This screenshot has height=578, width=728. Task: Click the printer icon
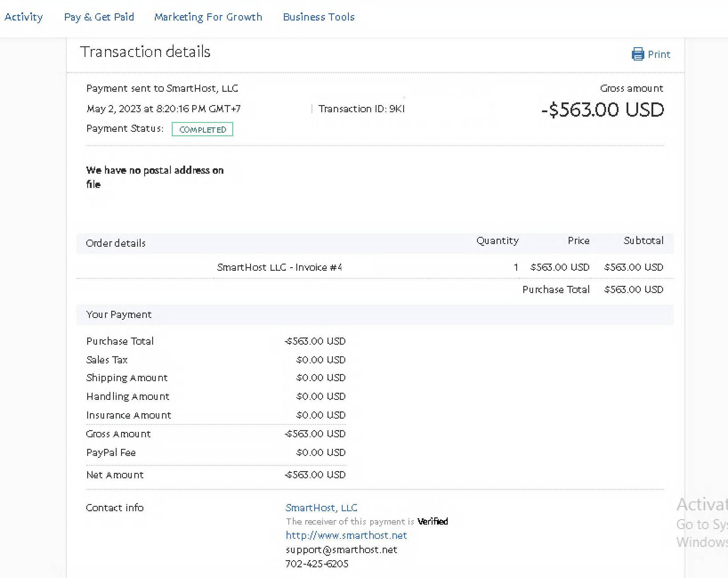(x=638, y=54)
